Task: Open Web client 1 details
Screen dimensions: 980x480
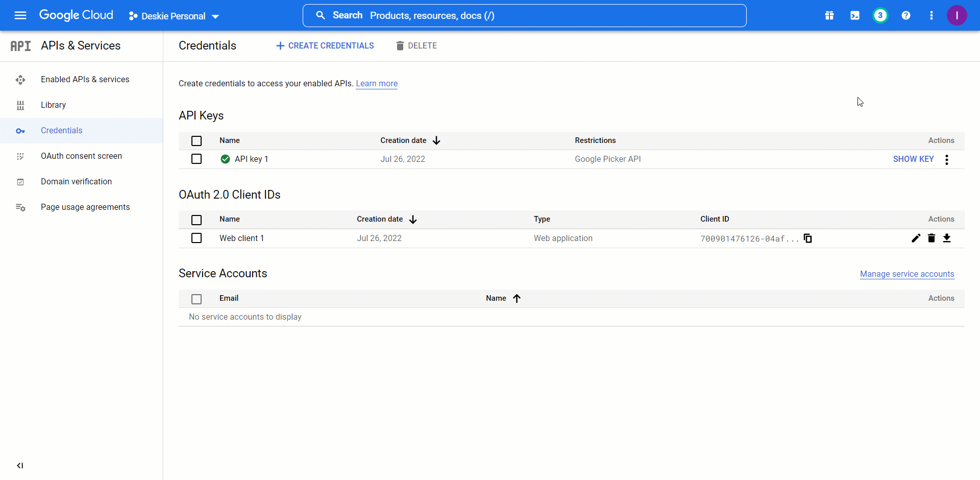Action: click(242, 238)
